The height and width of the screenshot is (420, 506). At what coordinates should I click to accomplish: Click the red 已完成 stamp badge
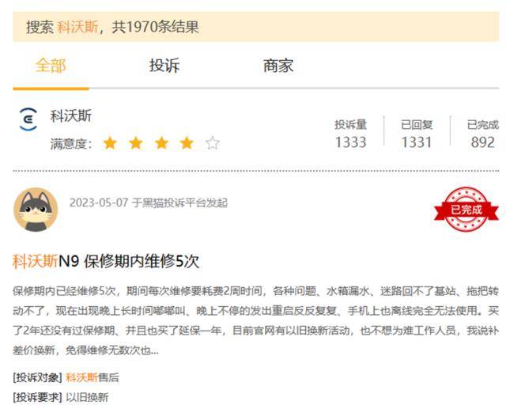point(466,209)
